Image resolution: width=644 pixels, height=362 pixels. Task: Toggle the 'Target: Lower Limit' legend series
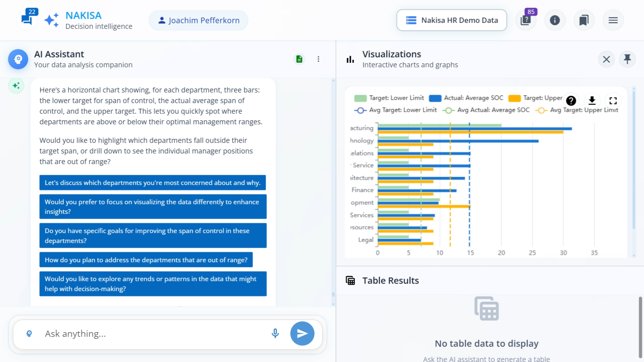pyautogui.click(x=389, y=98)
